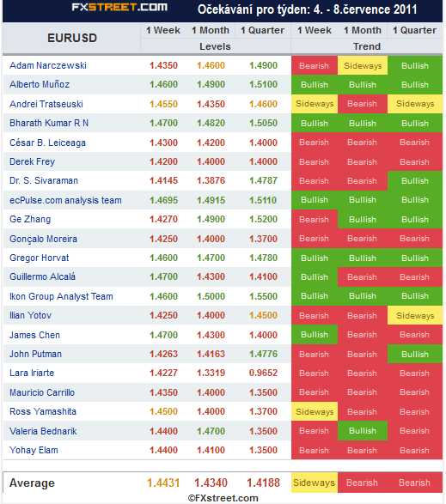Image resolution: width=446 pixels, height=504 pixels.
Task: Click the Trend column group header
Action: tap(367, 46)
